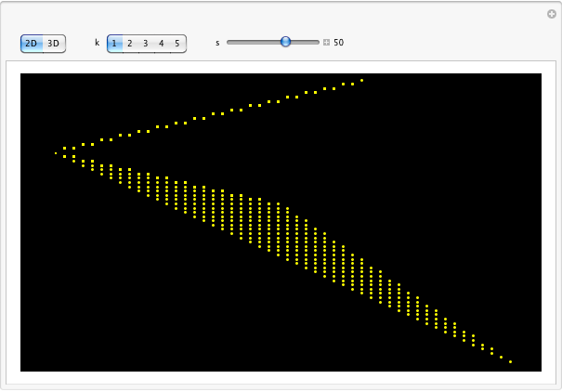The image size is (562, 392).
Task: Switch to 3D view mode
Action: [x=54, y=43]
